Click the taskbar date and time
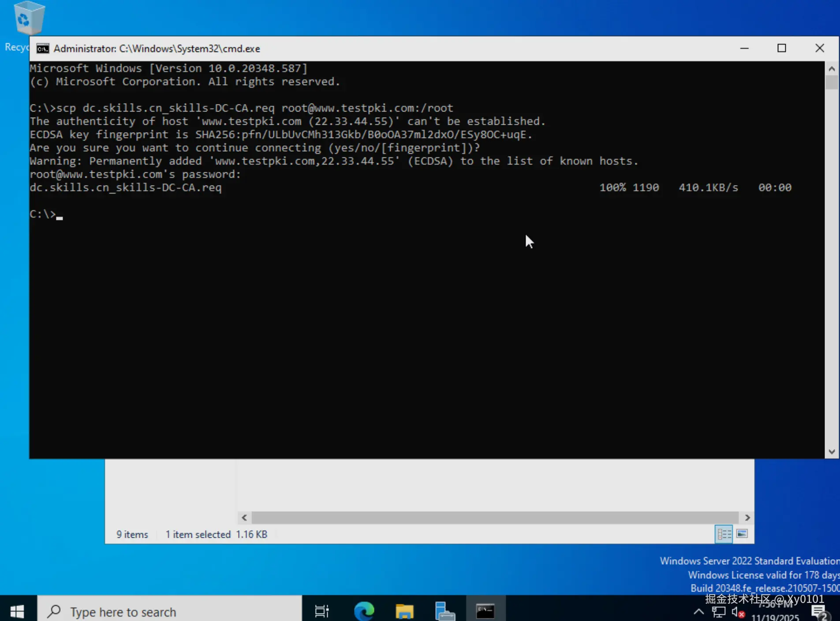Viewport: 840px width, 621px height. click(776, 611)
